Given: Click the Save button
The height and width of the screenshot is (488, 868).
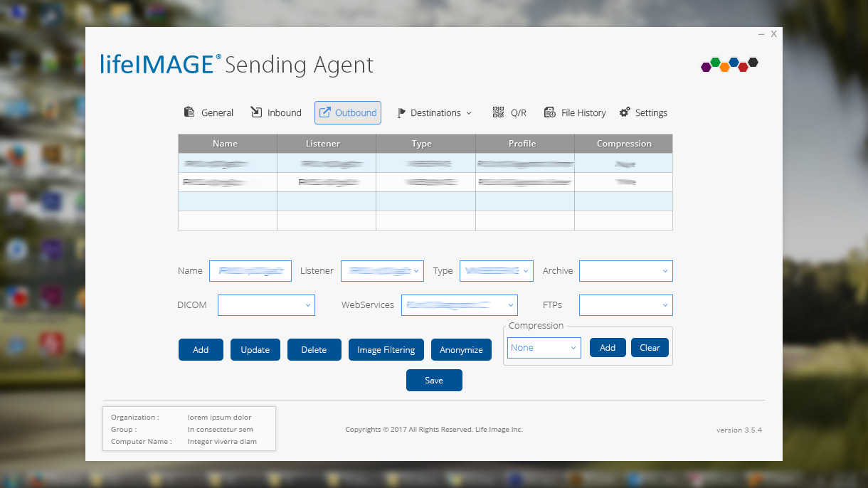Looking at the screenshot, I should point(434,381).
